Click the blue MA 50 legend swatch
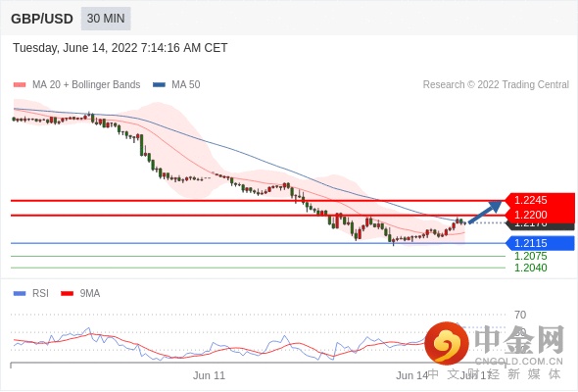 [x=159, y=85]
